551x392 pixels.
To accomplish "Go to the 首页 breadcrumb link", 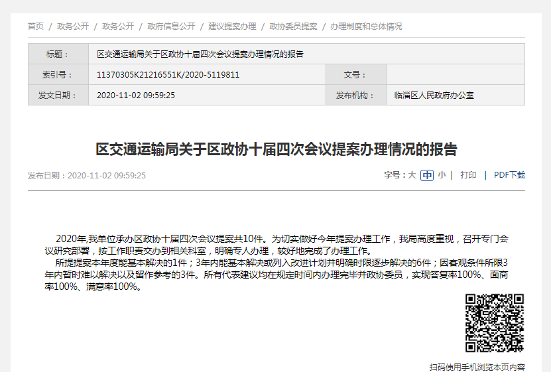I will click(36, 27).
